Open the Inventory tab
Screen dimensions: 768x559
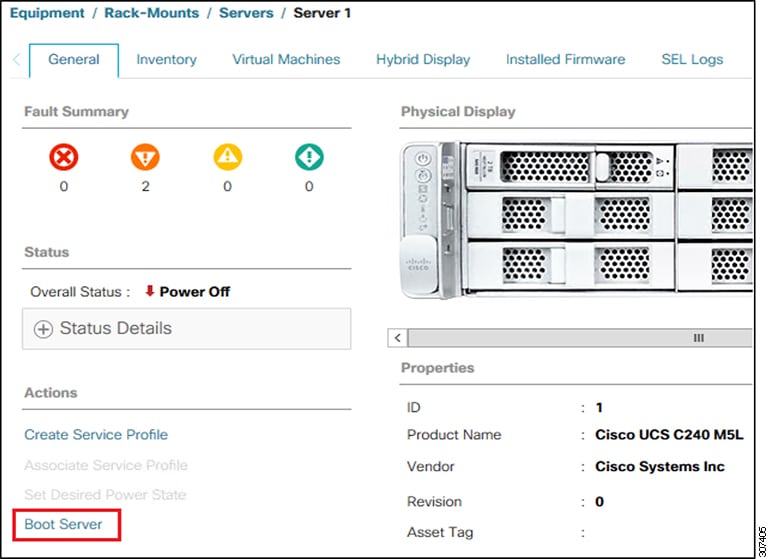pos(166,59)
